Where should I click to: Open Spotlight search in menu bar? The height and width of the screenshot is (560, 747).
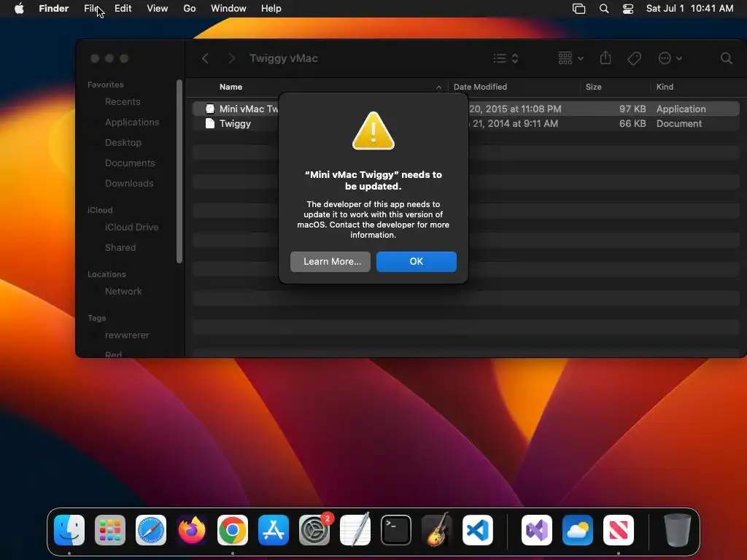click(x=604, y=9)
